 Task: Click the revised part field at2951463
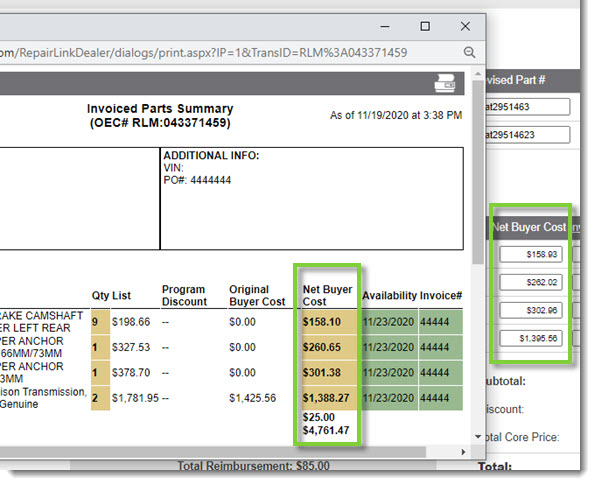click(x=527, y=107)
